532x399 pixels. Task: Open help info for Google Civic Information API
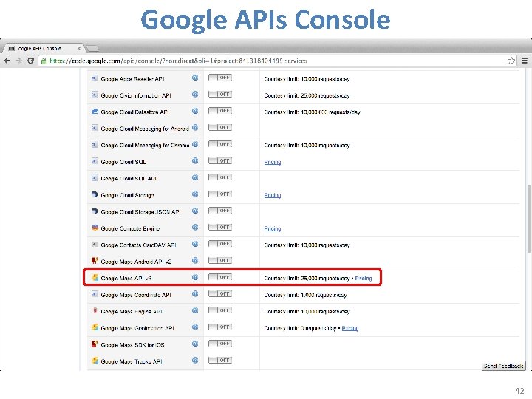click(195, 95)
